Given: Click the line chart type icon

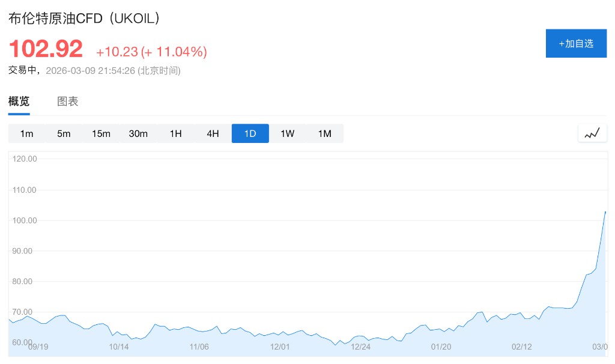Looking at the screenshot, I should click(592, 133).
